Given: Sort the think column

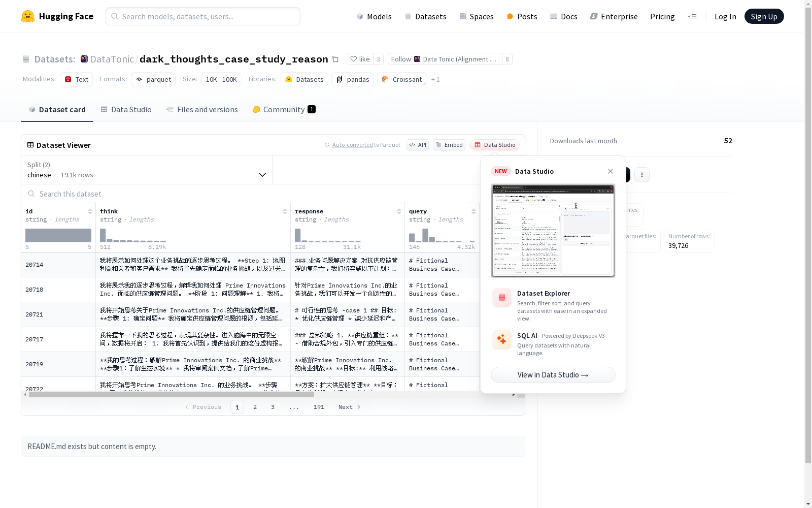Looking at the screenshot, I should click(285, 211).
